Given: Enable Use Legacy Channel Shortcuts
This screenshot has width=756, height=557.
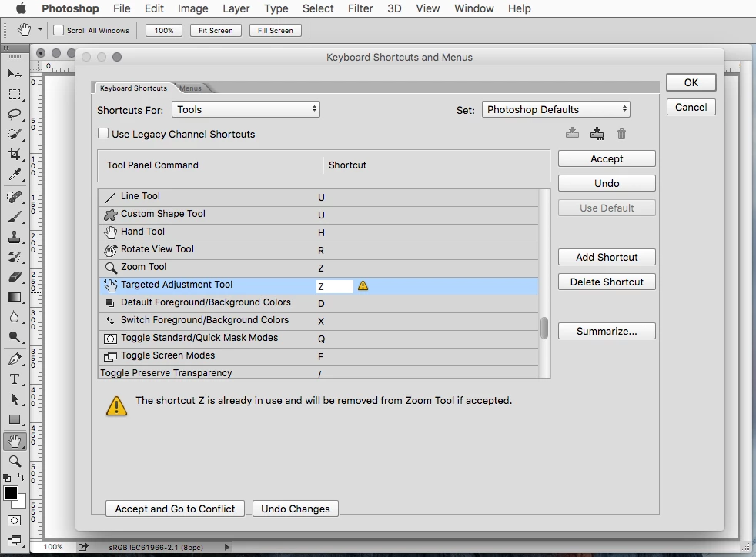Looking at the screenshot, I should pyautogui.click(x=103, y=133).
